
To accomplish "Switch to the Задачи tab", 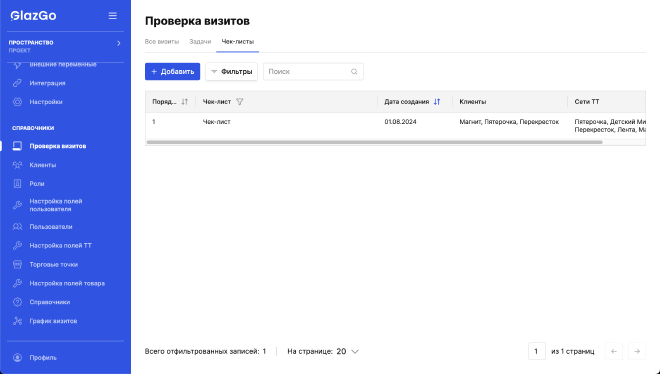I will (x=200, y=42).
